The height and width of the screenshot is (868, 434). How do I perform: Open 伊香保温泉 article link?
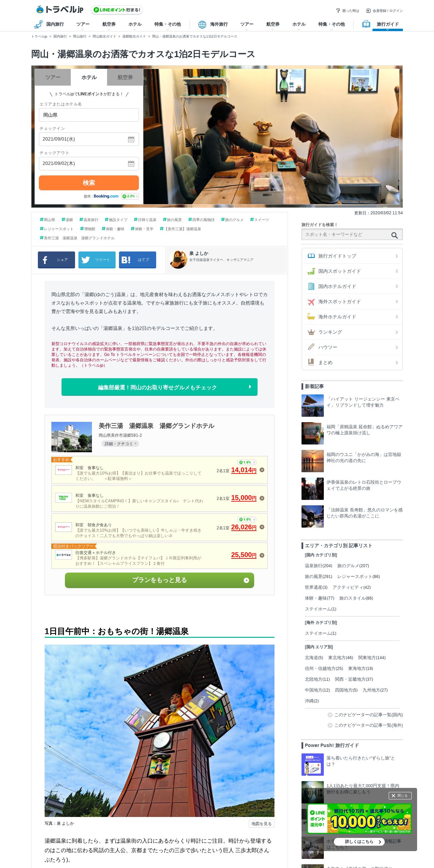(364, 485)
